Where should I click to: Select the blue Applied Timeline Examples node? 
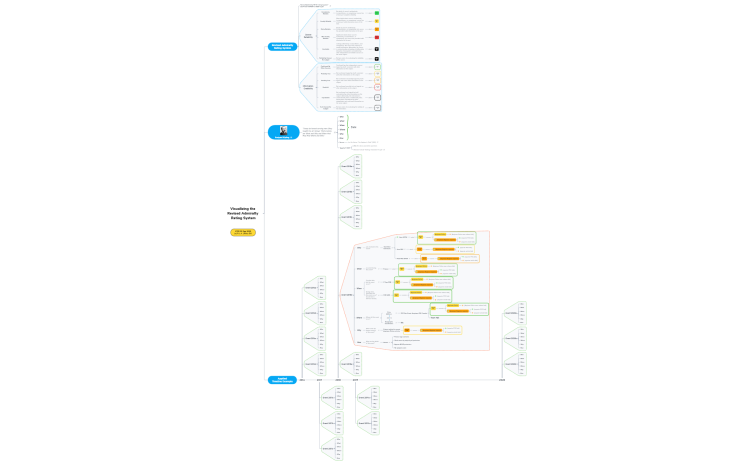tap(282, 380)
